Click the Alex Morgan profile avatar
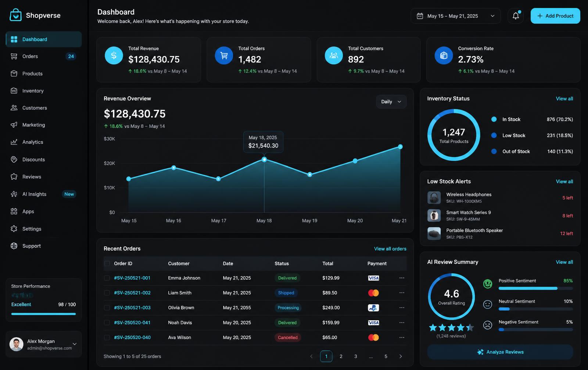This screenshot has height=370, width=588. point(16,344)
